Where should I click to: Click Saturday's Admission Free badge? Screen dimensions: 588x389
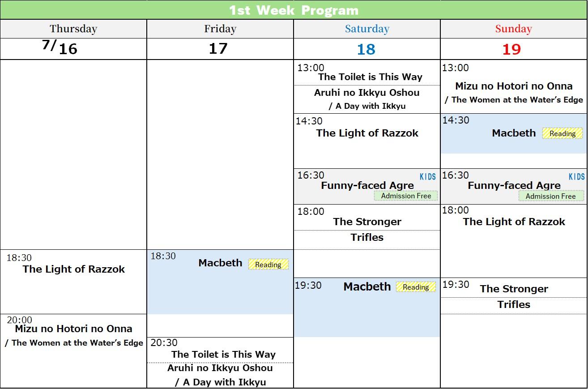click(406, 196)
